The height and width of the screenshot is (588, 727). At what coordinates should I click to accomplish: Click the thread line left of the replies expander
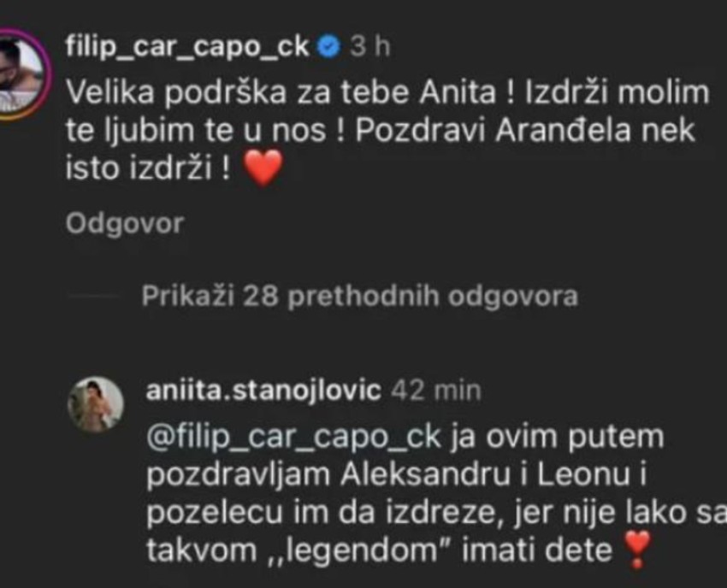[x=94, y=295]
